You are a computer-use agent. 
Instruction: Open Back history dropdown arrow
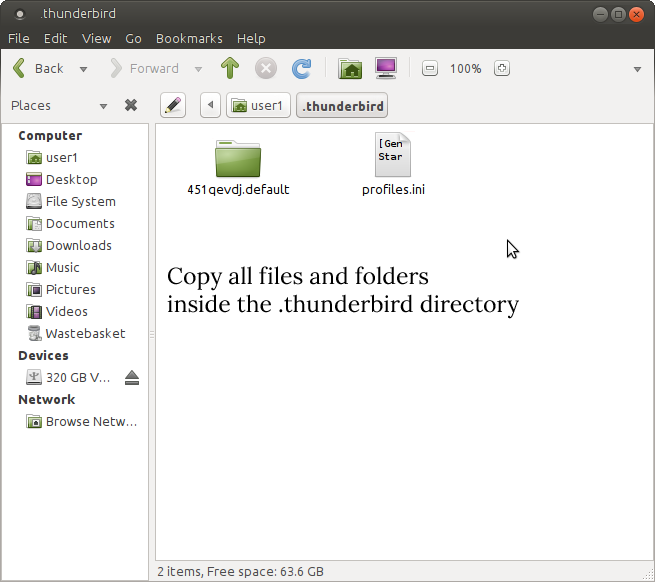pos(84,69)
